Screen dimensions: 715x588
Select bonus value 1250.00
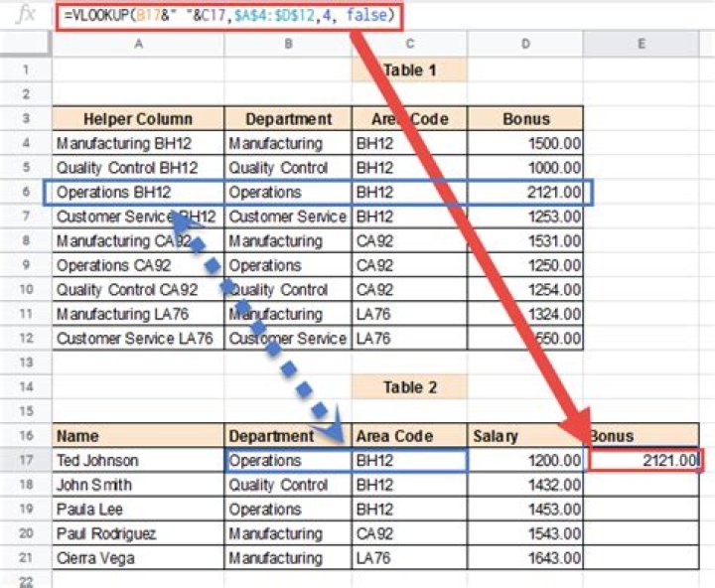point(525,265)
